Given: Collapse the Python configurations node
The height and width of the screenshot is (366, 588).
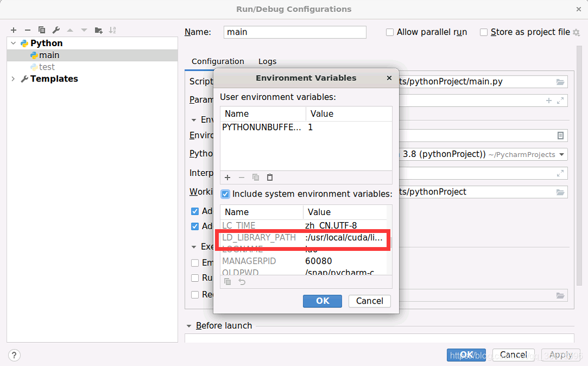Looking at the screenshot, I should [14, 43].
